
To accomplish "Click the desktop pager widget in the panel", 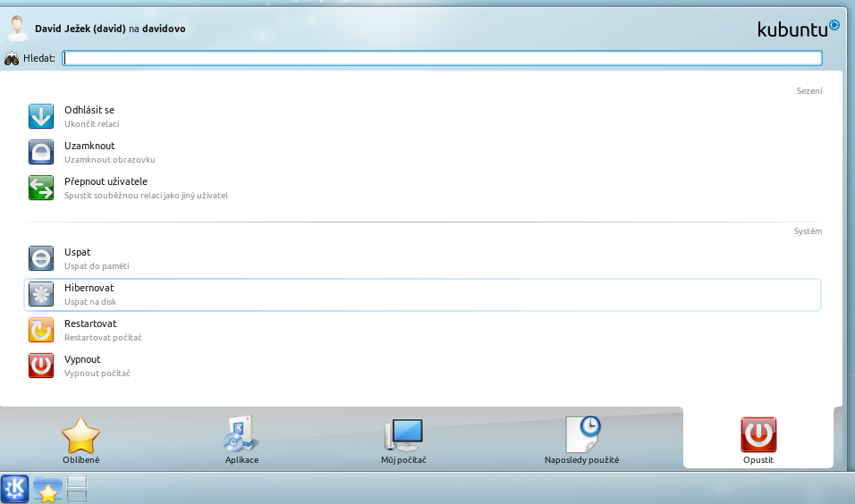I will tap(77, 489).
